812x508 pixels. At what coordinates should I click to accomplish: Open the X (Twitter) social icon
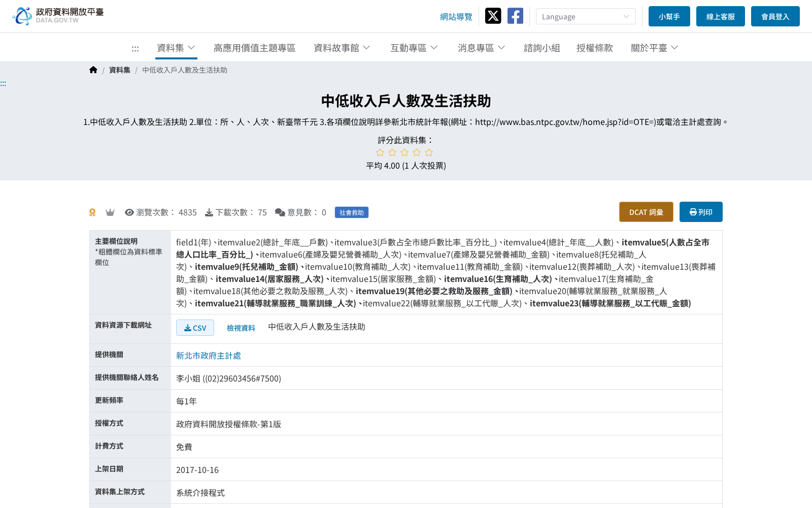(493, 16)
